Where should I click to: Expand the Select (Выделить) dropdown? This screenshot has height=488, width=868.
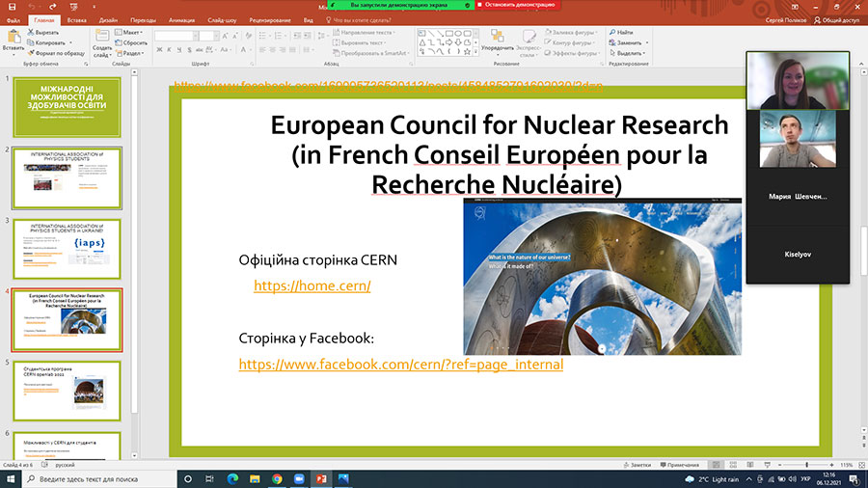[629, 53]
